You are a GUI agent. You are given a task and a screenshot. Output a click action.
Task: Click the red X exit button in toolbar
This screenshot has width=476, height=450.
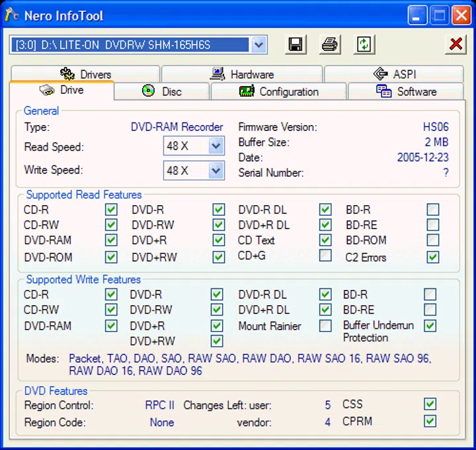[456, 44]
